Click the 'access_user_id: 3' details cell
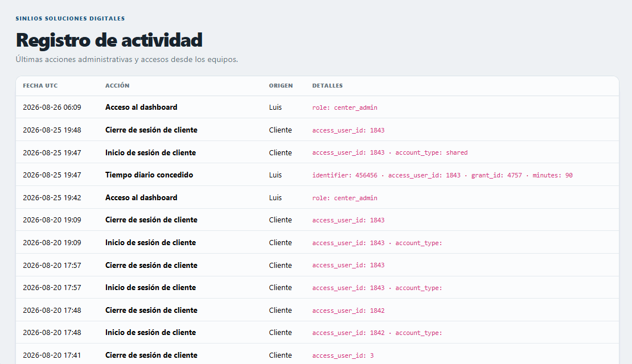Viewport: 632px width, 364px height. pos(343,355)
